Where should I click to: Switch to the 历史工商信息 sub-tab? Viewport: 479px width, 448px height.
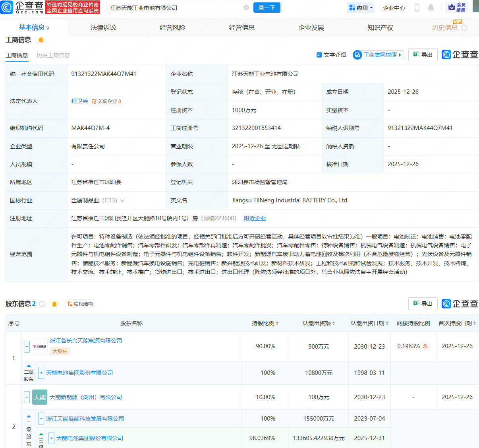point(53,55)
